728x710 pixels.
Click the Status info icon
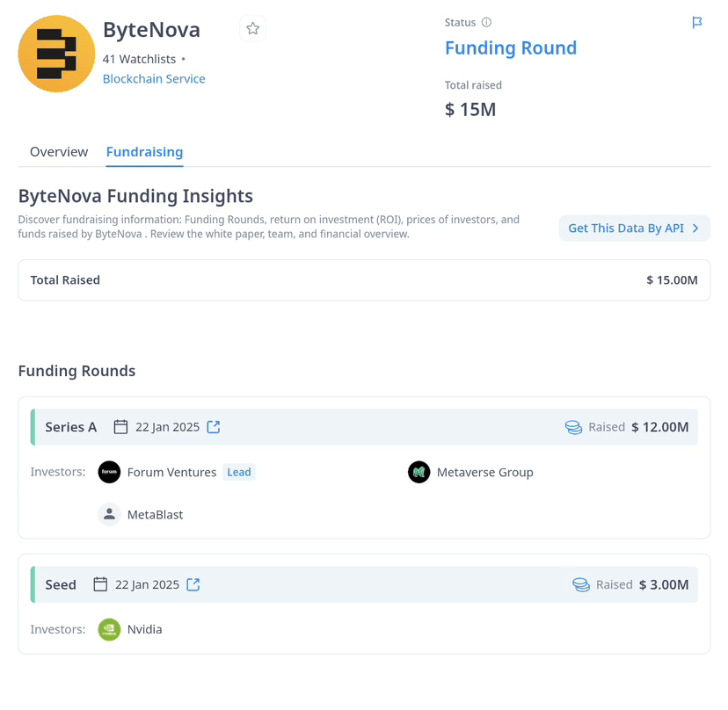(x=486, y=22)
